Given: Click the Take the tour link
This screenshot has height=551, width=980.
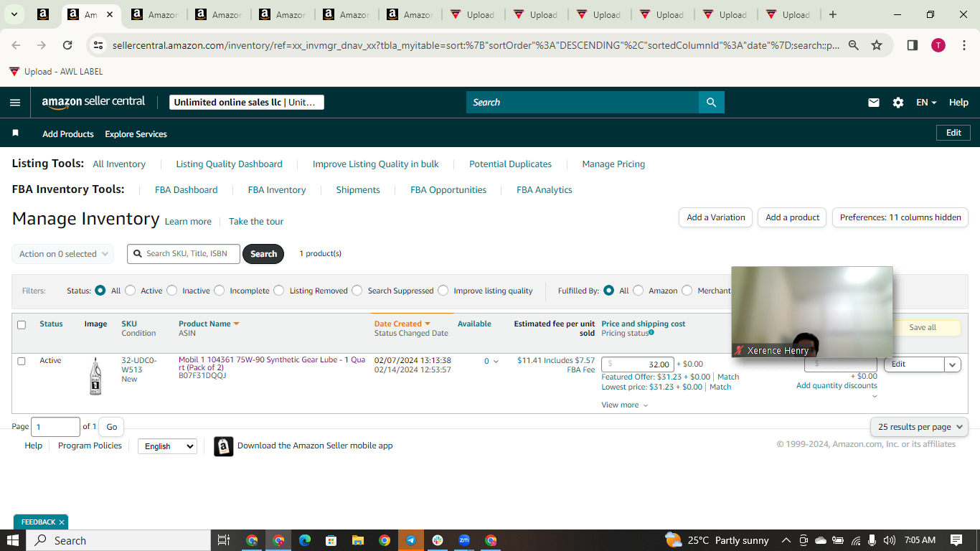Looking at the screenshot, I should click(x=256, y=222).
